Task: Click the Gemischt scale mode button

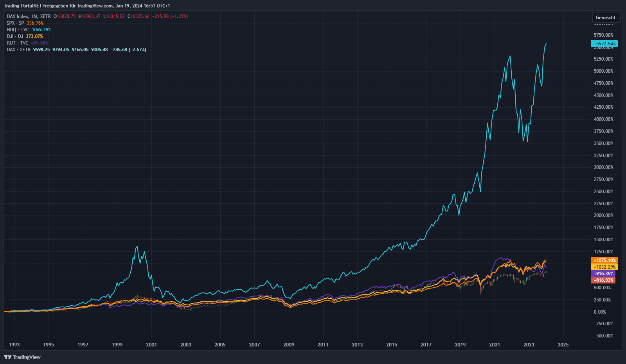Action: 606,18
